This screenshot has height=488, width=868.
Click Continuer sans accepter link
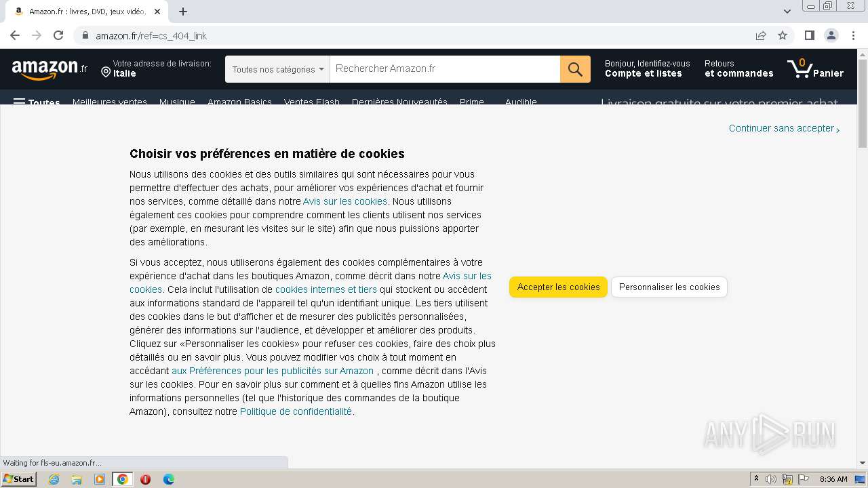click(x=784, y=128)
